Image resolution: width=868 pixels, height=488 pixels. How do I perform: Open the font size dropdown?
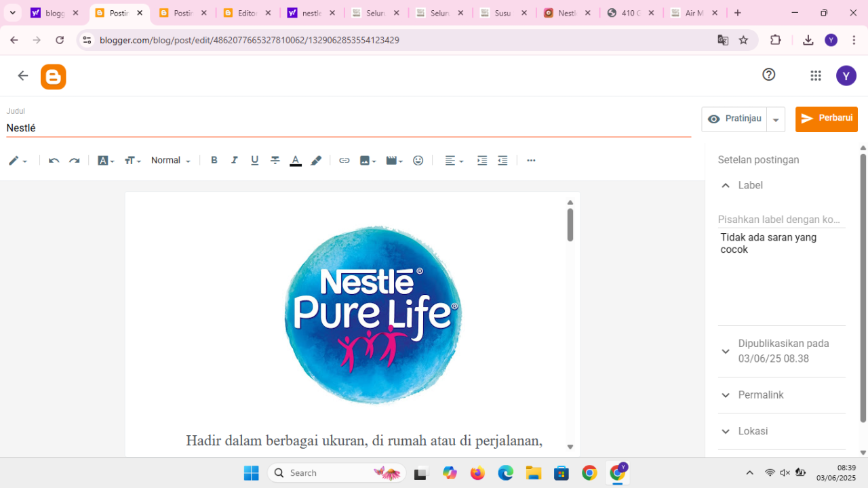[x=133, y=161]
